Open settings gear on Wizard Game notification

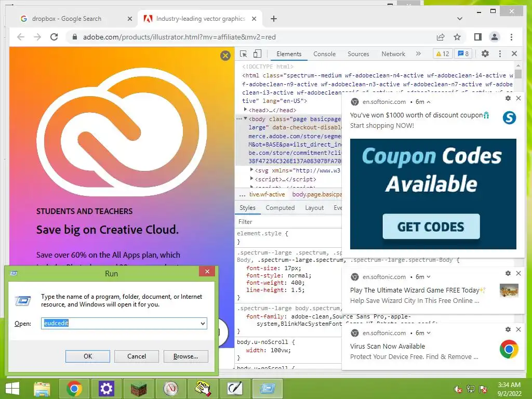(x=508, y=273)
